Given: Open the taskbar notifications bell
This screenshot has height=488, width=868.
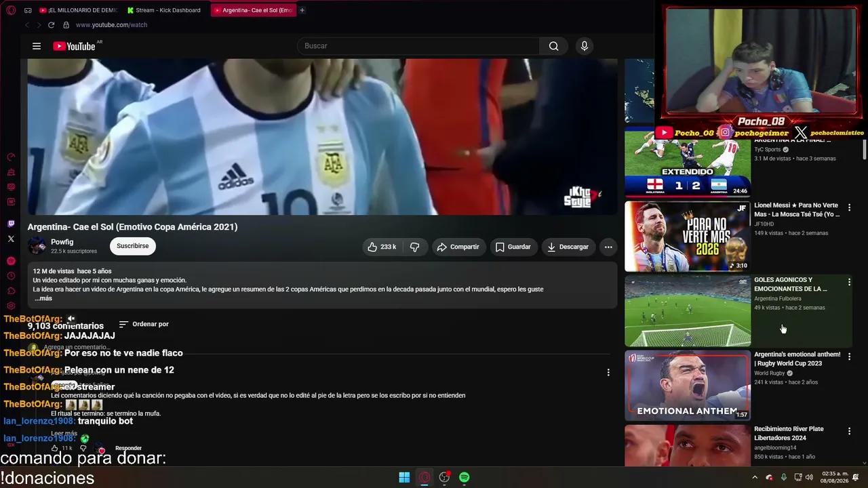Looking at the screenshot, I should pyautogui.click(x=856, y=477).
